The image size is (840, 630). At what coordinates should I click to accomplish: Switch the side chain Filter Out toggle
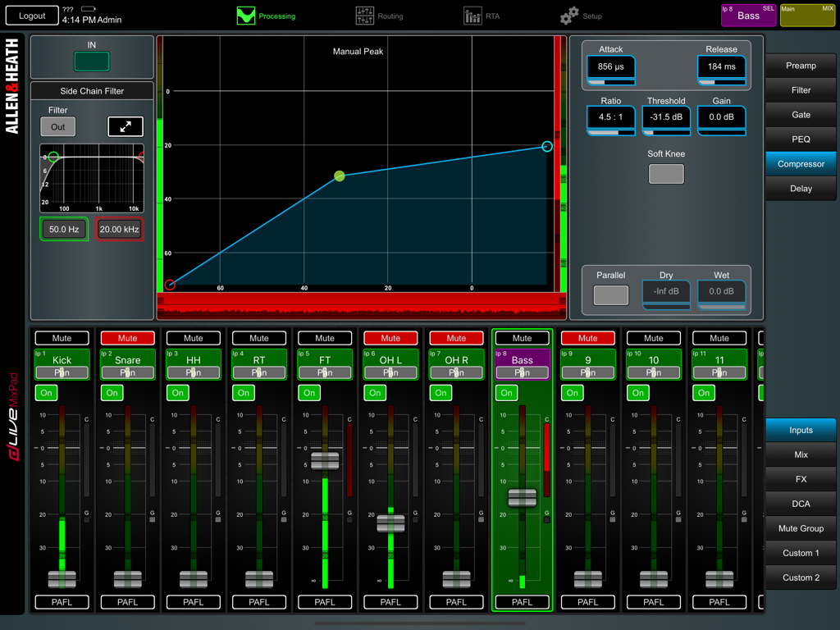click(x=57, y=126)
